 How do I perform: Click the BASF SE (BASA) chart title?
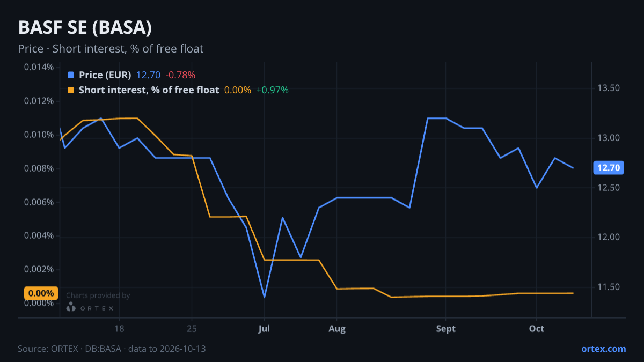[x=85, y=28]
